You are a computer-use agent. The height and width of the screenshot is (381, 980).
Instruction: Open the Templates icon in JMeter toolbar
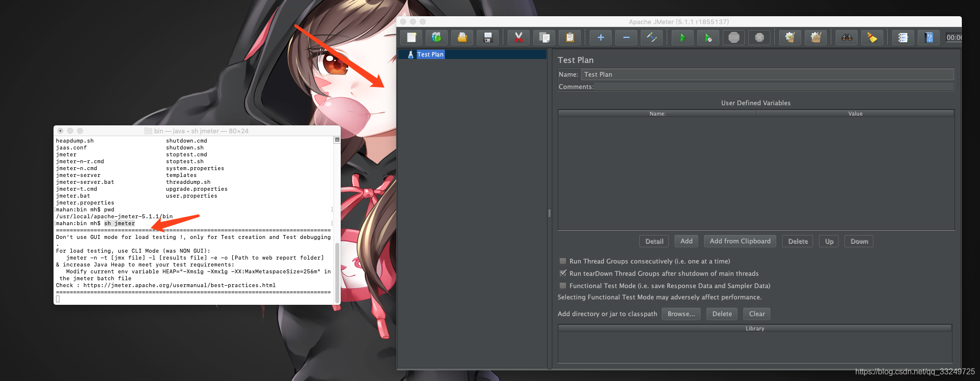point(436,37)
